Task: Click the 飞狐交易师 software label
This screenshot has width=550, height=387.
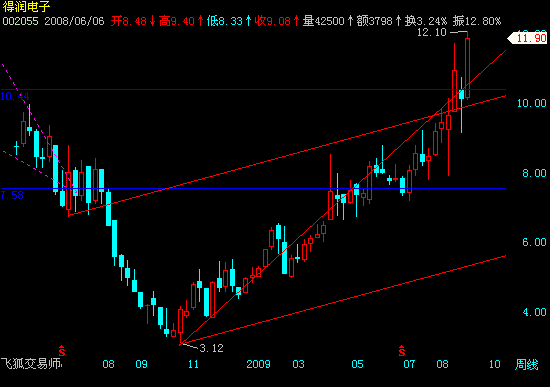Action: (x=31, y=364)
